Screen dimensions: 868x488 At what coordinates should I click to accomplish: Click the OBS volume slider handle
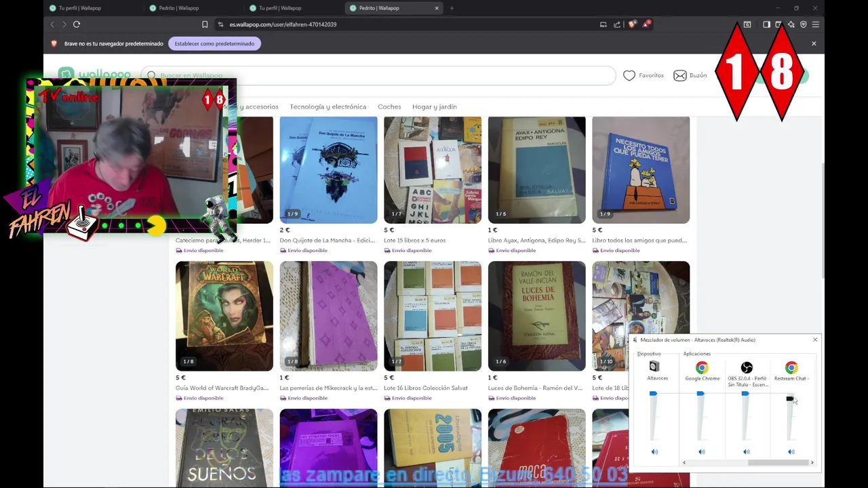745,393
